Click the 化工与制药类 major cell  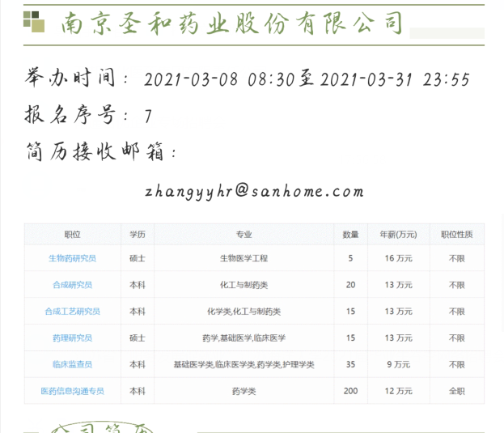point(244,285)
